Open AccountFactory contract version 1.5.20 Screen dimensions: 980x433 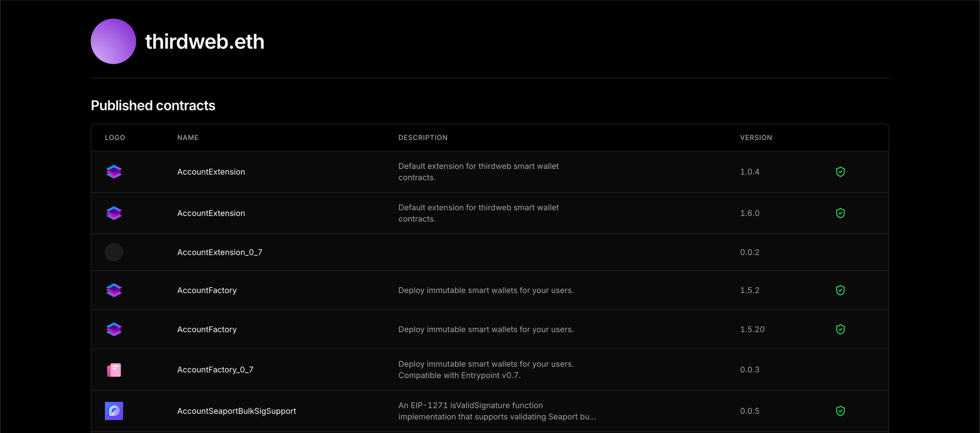pyautogui.click(x=207, y=330)
